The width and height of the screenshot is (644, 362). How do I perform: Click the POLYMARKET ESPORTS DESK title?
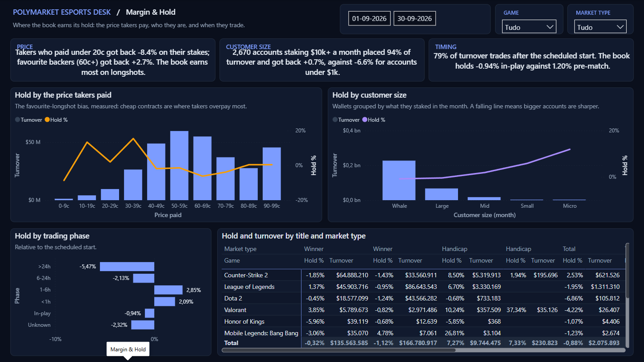pos(62,12)
